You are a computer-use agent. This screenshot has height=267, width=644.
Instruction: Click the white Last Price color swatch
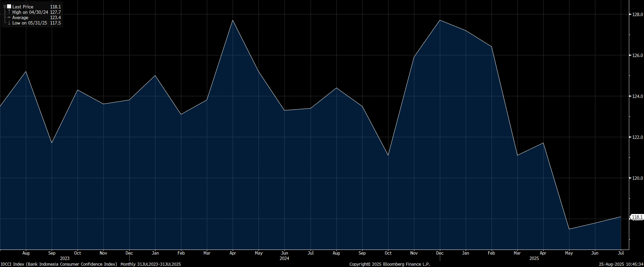coord(9,7)
